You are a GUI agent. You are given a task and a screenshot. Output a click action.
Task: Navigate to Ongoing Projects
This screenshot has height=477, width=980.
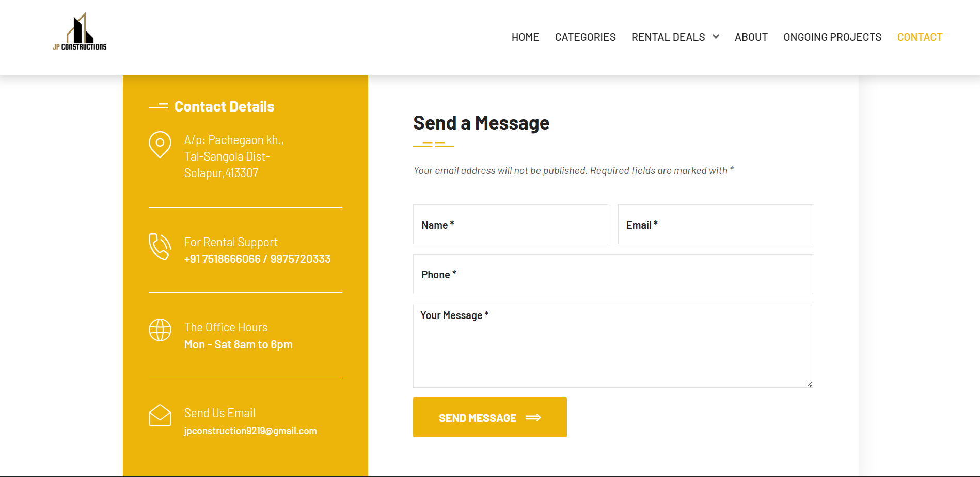(832, 37)
